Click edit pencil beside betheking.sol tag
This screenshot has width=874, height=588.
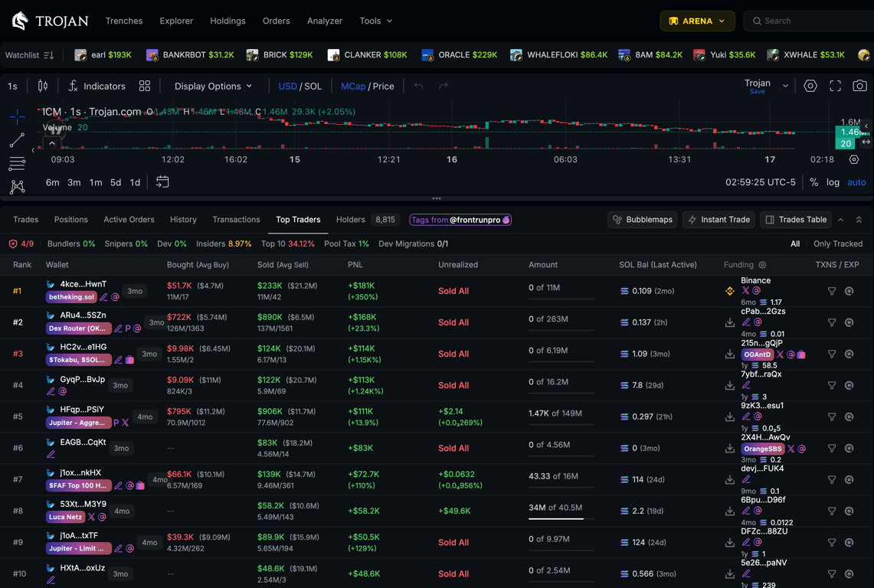103,297
